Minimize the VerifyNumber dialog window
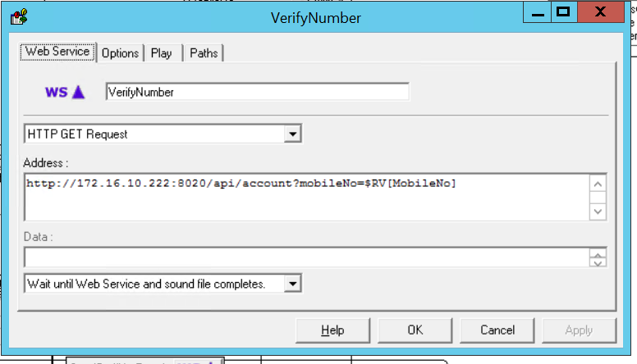 click(x=538, y=12)
